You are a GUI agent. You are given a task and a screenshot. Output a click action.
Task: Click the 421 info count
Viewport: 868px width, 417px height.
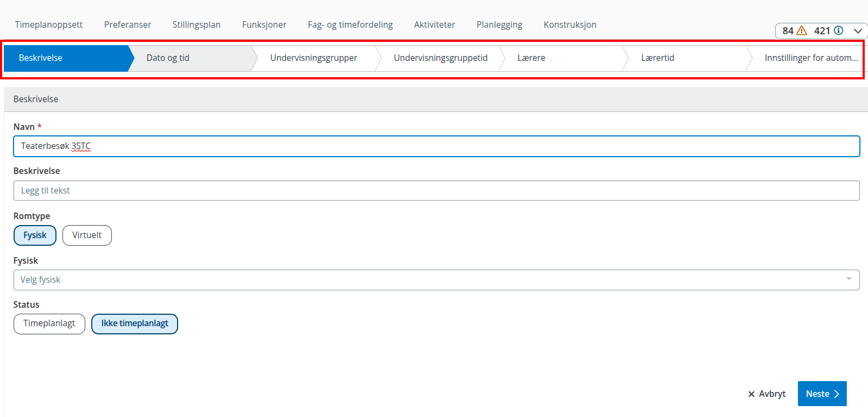click(822, 31)
